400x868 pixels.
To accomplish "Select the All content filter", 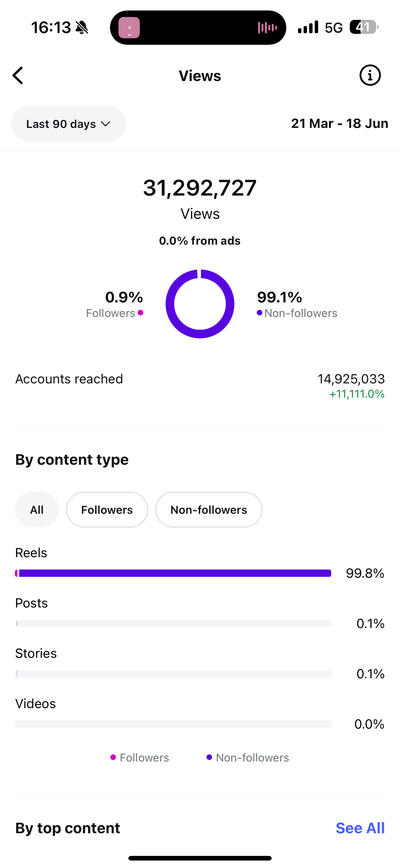I will (37, 509).
